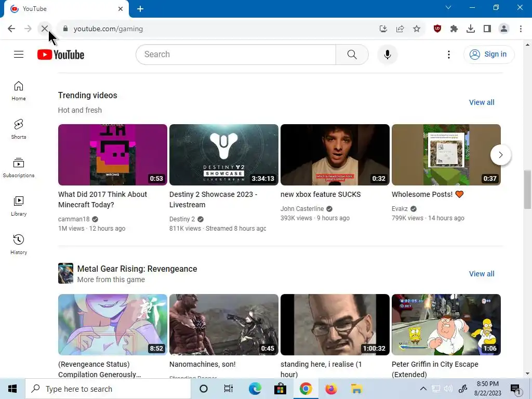Open Shorts in the sidebar

[x=19, y=129]
